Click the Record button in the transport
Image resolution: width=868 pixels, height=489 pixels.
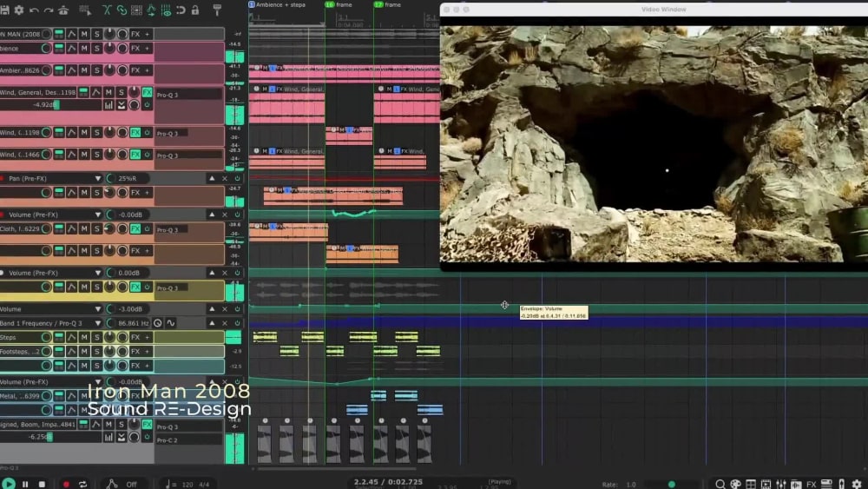[66, 484]
